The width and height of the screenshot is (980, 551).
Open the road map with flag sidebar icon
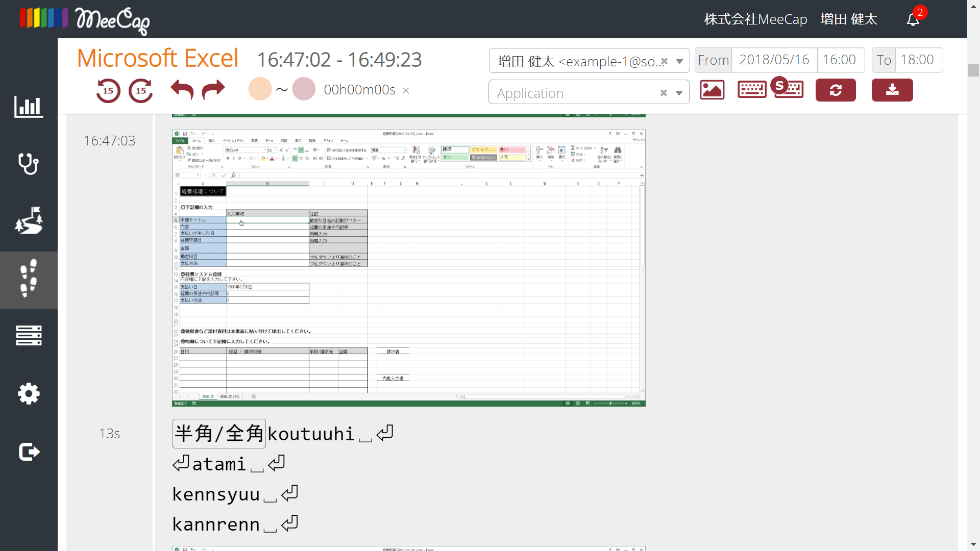point(29,221)
